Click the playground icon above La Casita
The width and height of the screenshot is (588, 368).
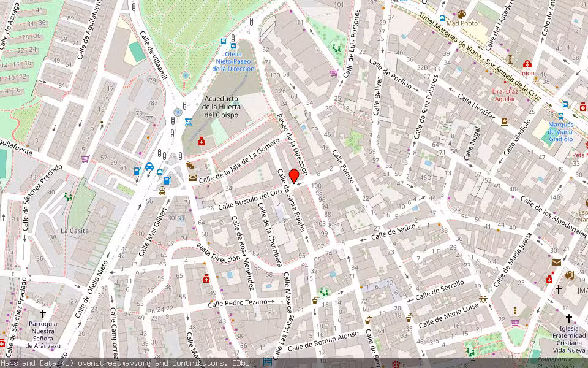click(x=68, y=196)
